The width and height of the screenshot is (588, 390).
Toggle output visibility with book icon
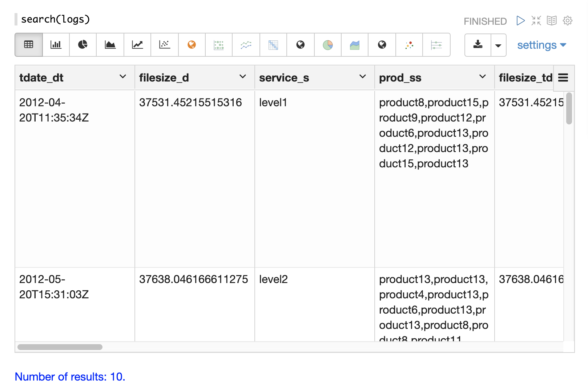coord(552,21)
